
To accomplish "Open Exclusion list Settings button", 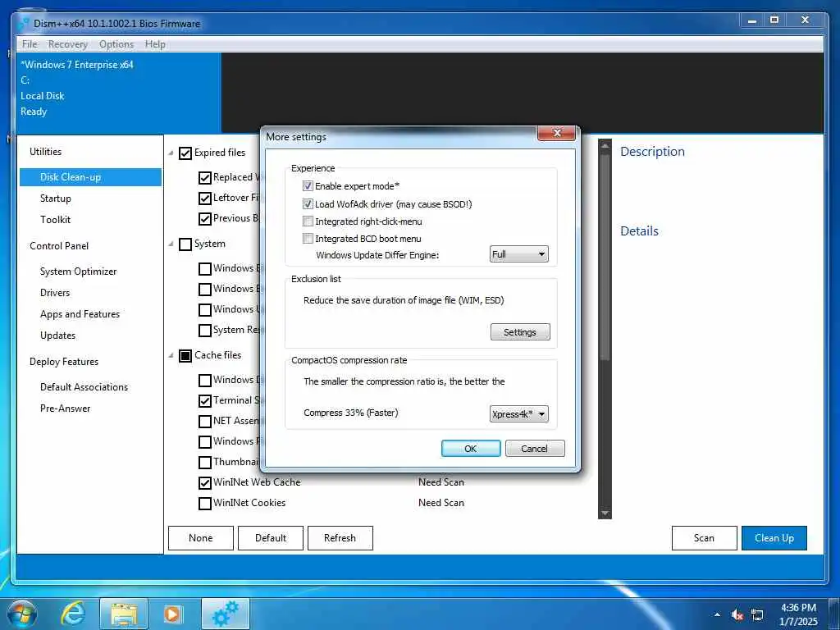I will (x=520, y=332).
